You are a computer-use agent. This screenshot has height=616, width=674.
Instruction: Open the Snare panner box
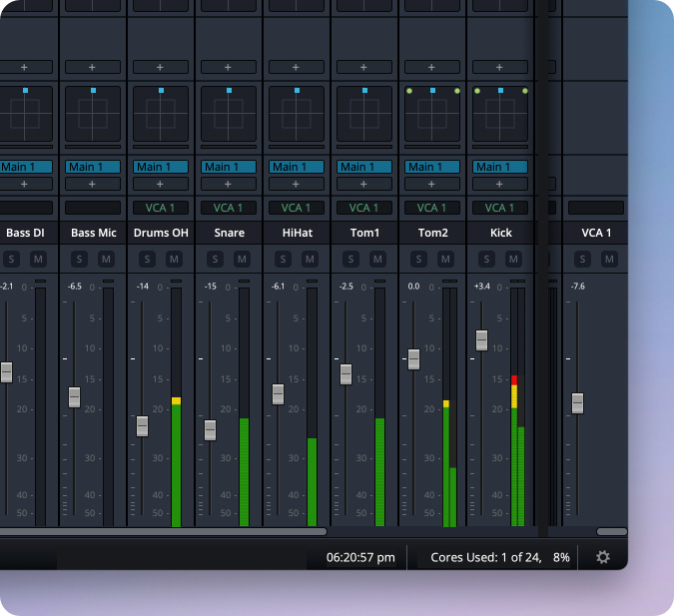[x=229, y=114]
